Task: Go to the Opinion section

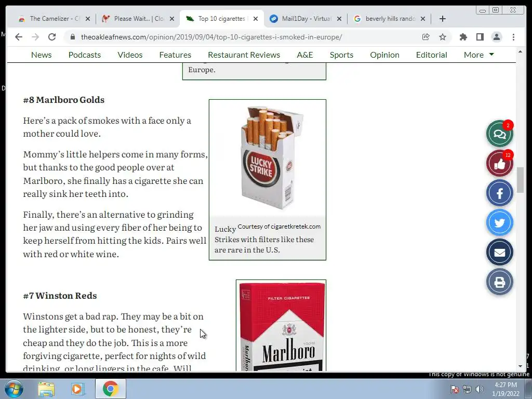Action: pyautogui.click(x=384, y=55)
